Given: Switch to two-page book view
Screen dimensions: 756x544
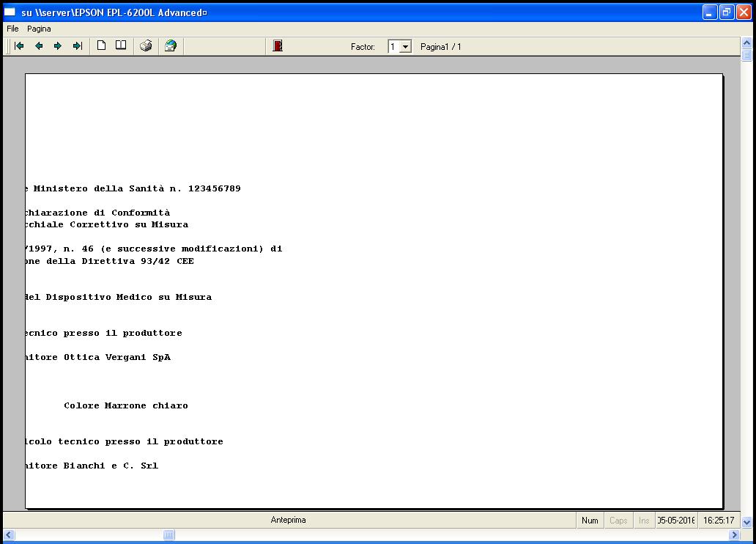Looking at the screenshot, I should click(121, 46).
